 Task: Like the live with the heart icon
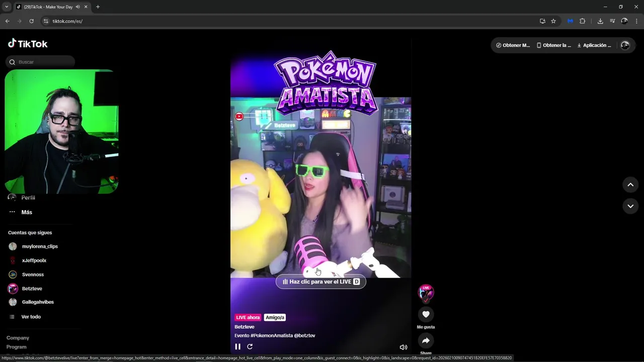coord(426,314)
